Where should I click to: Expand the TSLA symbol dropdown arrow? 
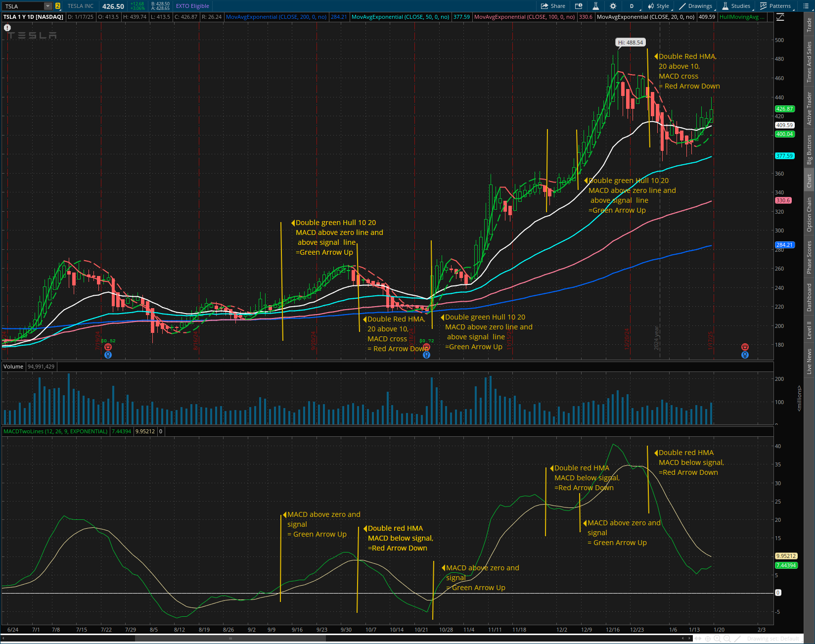(x=48, y=6)
